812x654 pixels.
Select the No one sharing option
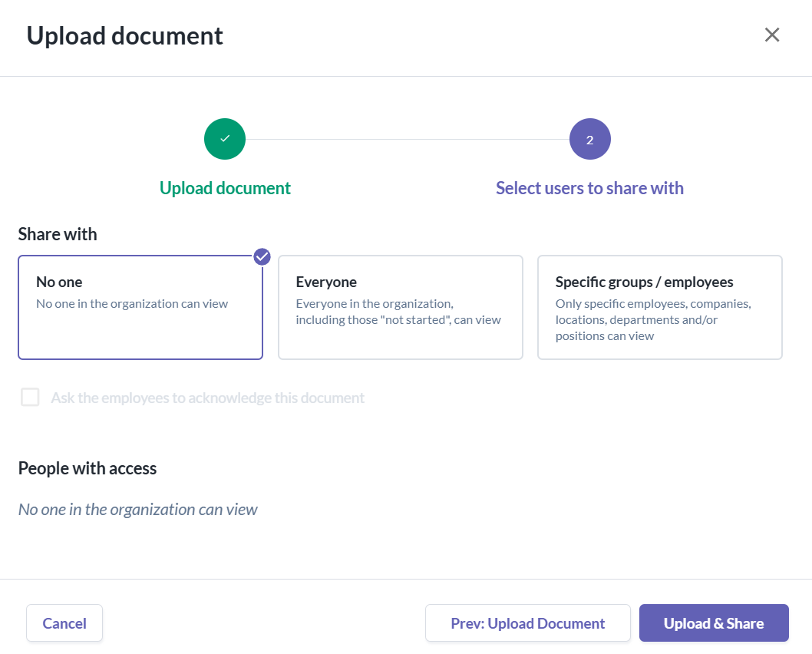pyautogui.click(x=140, y=307)
